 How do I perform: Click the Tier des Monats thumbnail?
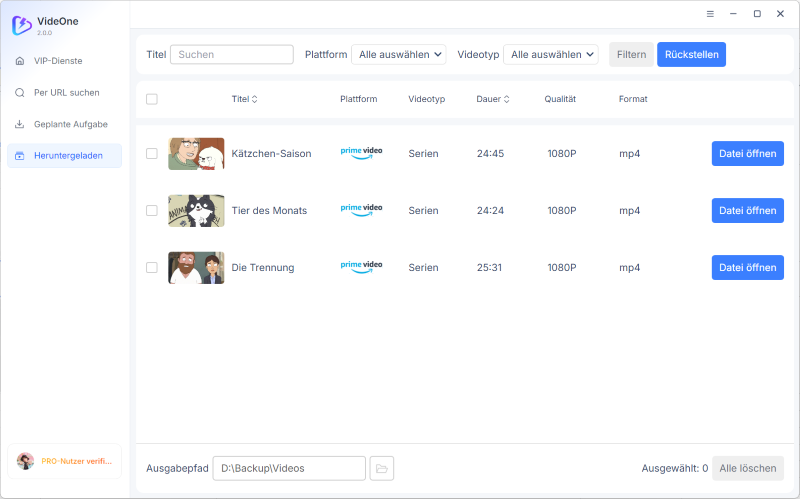[196, 211]
